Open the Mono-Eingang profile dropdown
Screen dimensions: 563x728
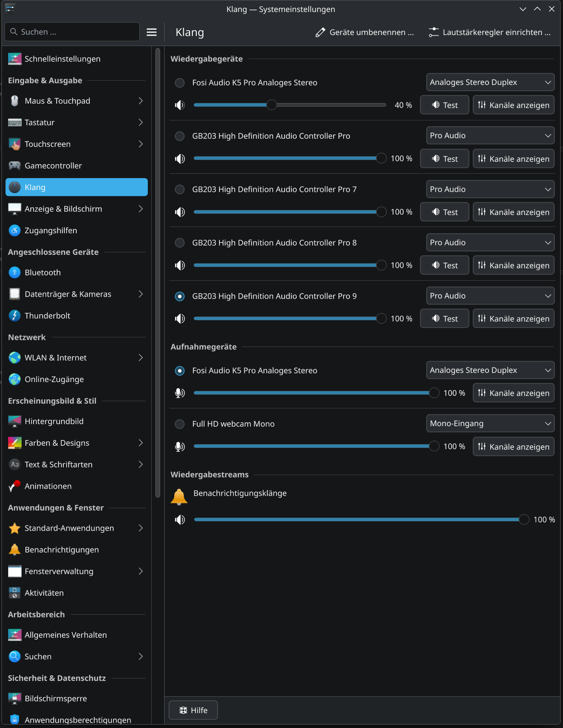(x=490, y=423)
